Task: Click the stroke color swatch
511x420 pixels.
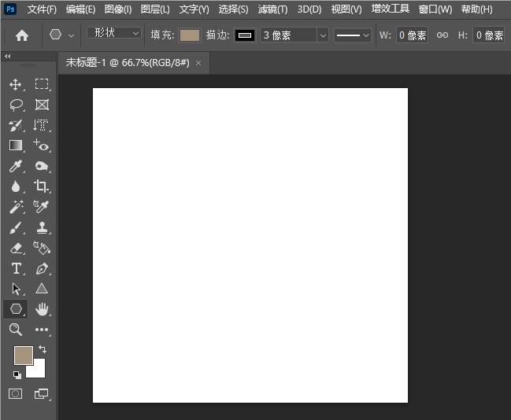Action: tap(245, 35)
